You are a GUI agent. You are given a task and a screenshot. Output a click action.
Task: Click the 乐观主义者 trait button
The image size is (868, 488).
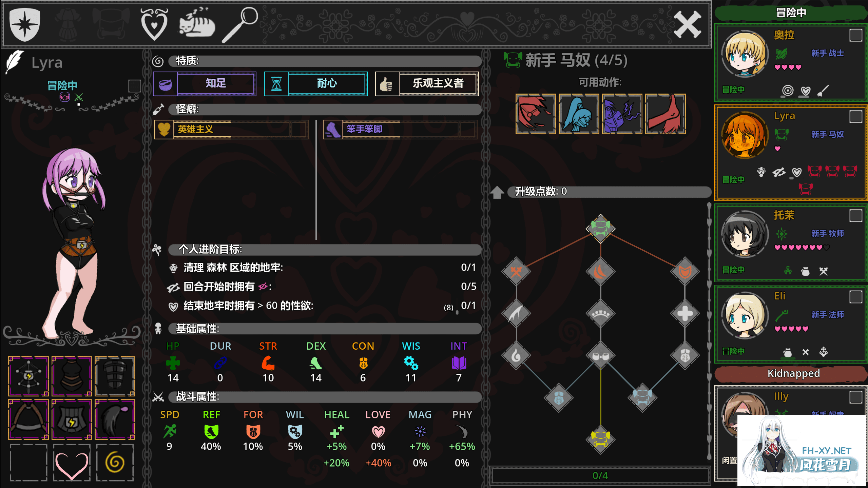pos(427,83)
